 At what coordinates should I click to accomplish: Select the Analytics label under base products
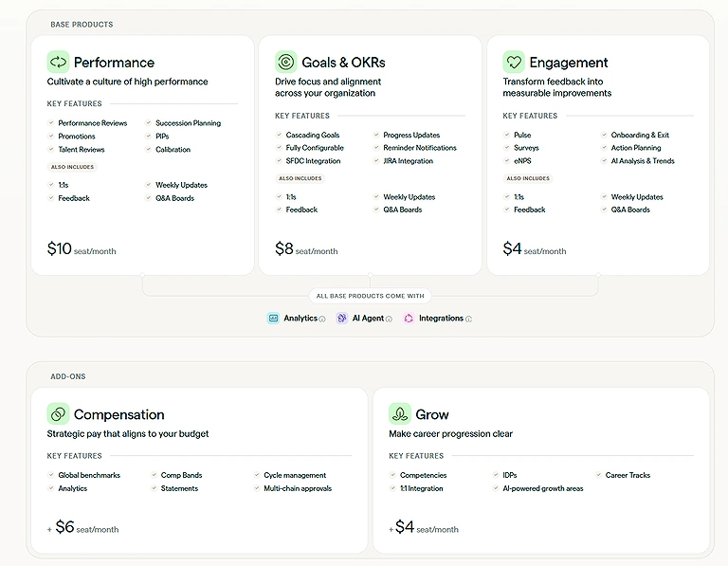pyautogui.click(x=300, y=318)
